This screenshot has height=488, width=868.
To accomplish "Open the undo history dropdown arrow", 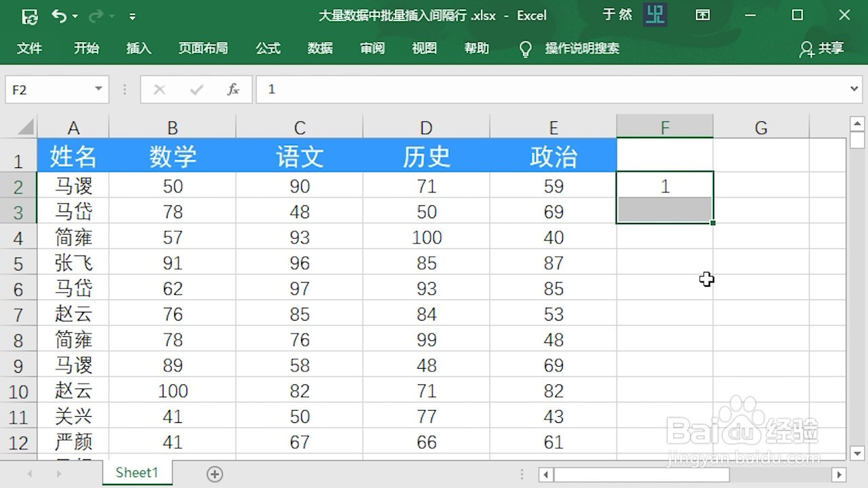I will pos(75,16).
